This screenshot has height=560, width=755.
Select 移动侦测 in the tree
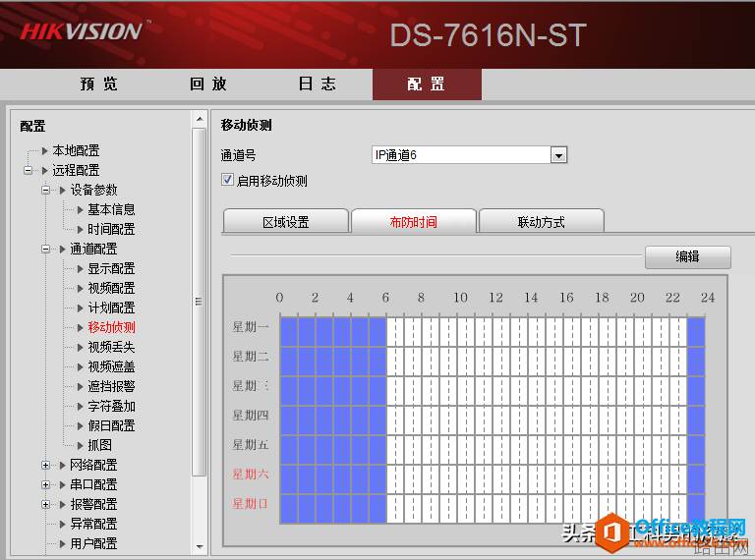tap(111, 327)
